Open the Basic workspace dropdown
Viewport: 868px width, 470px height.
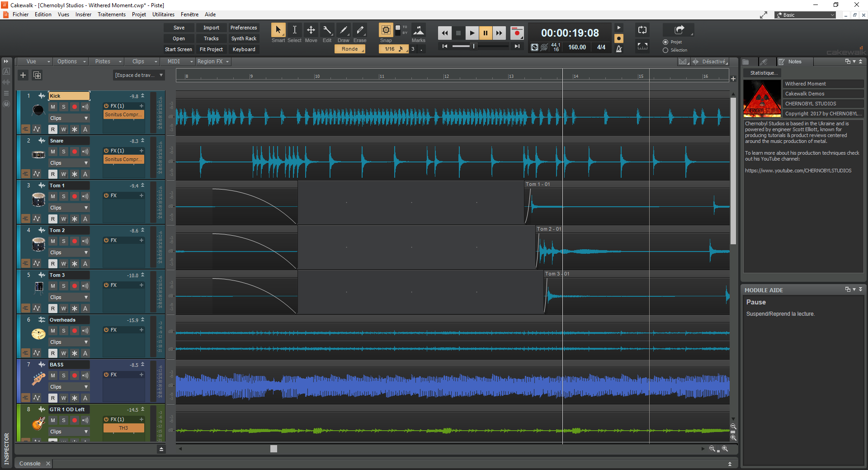pyautogui.click(x=806, y=15)
